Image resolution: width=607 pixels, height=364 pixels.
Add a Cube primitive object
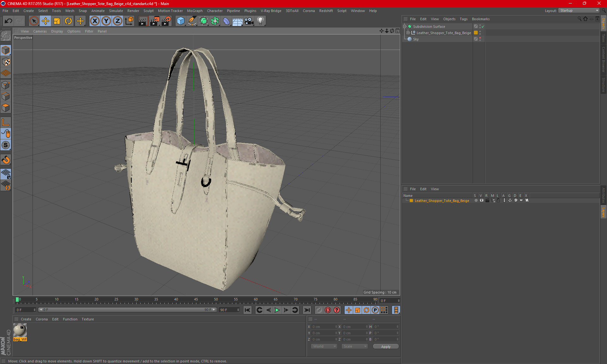click(x=181, y=21)
